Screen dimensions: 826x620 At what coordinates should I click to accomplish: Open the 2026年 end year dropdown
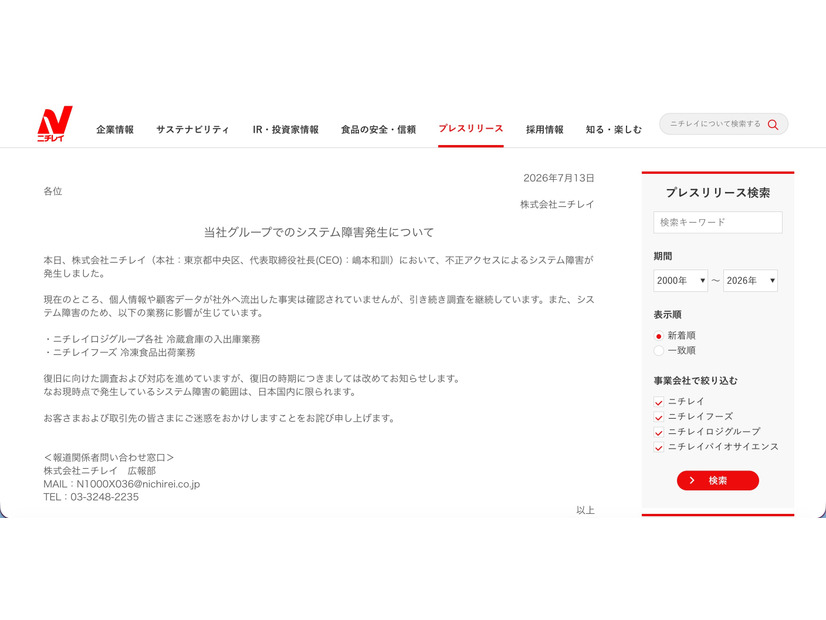click(x=750, y=281)
